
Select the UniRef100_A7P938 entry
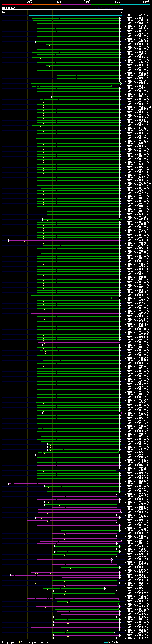point(136,76)
